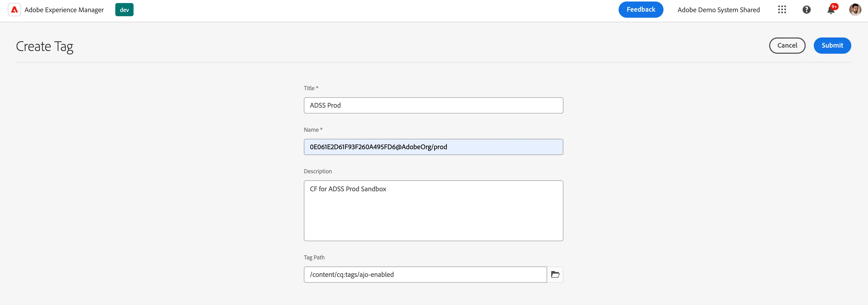Click into the Name input field
The image size is (868, 305).
pos(433,147)
